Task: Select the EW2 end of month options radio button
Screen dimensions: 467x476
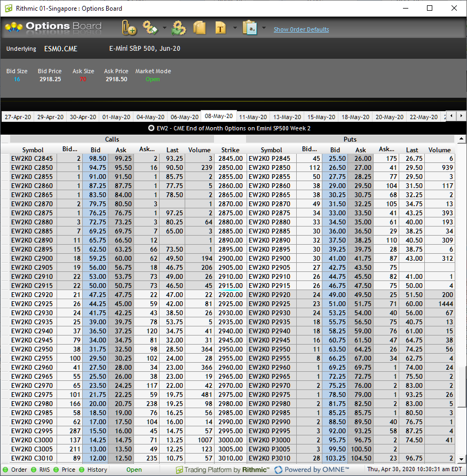Action: coord(151,128)
